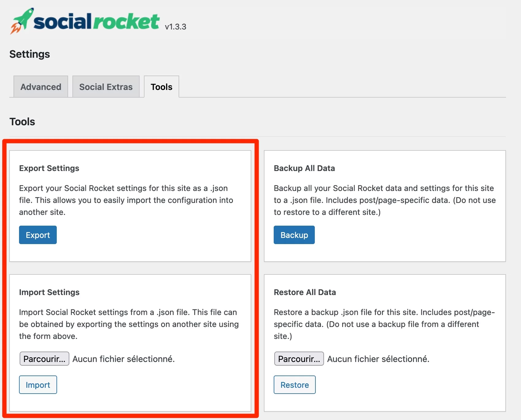Click the Export Settings card title

(49, 168)
